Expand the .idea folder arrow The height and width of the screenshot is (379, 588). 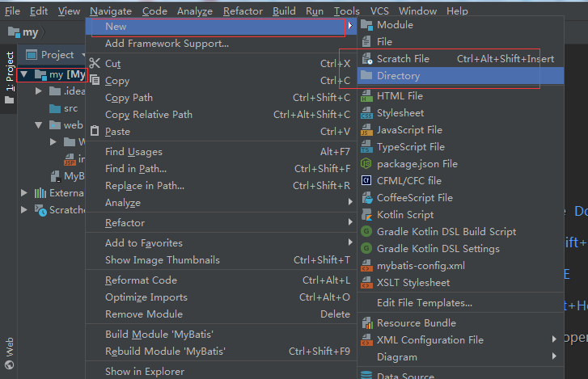pos(38,91)
